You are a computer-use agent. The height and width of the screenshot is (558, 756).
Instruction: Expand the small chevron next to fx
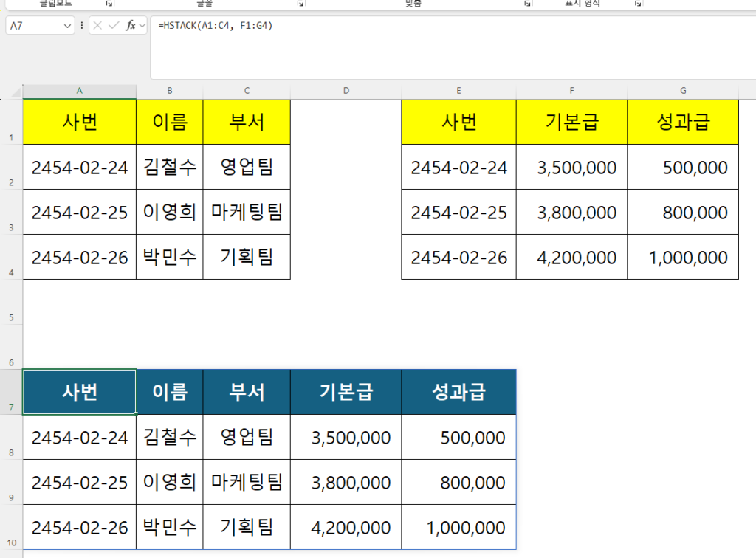[142, 26]
